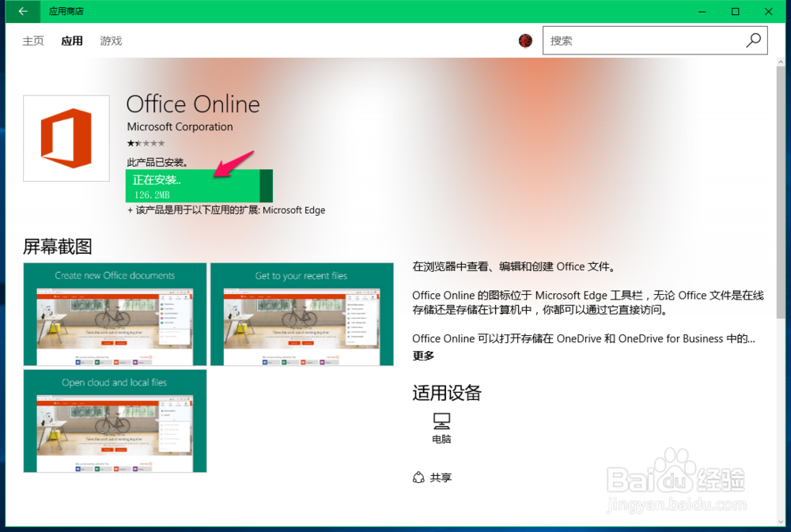Screen dimensions: 791x532
Task: Click the scrollbar down arrow
Action: click(x=781, y=522)
